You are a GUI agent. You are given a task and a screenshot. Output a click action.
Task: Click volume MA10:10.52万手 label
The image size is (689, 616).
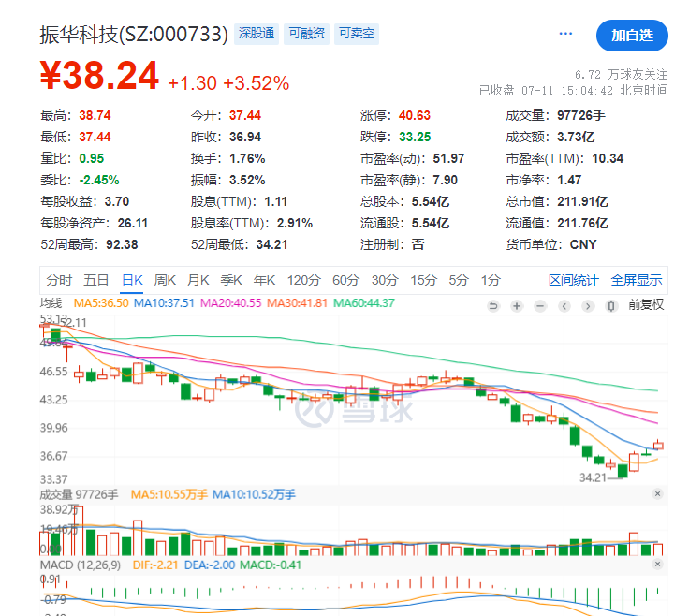click(254, 494)
